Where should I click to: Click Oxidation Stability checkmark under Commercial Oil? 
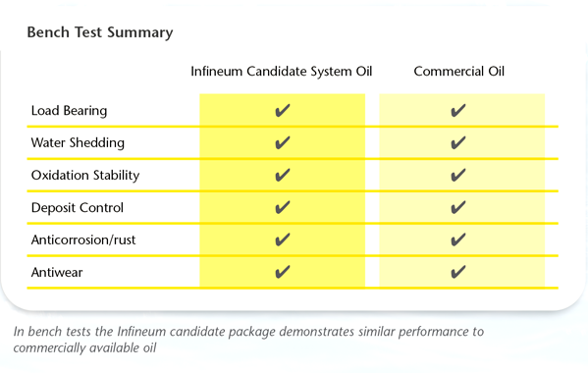(458, 175)
